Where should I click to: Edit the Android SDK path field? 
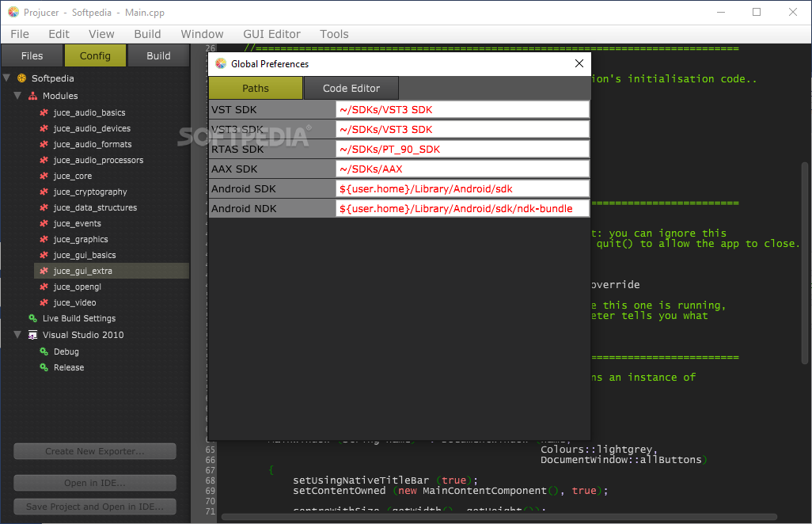pyautogui.click(x=462, y=188)
